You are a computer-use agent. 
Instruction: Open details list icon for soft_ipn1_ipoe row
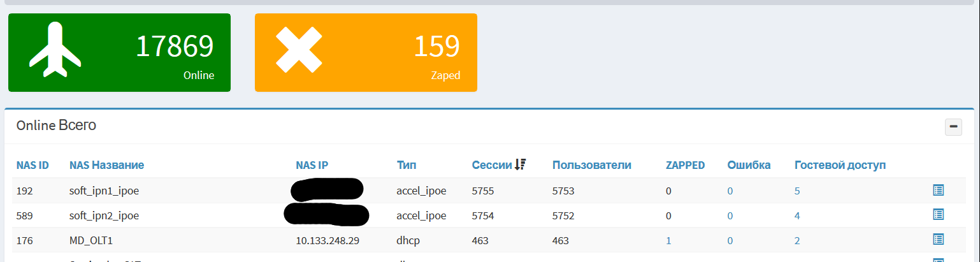tap(938, 190)
